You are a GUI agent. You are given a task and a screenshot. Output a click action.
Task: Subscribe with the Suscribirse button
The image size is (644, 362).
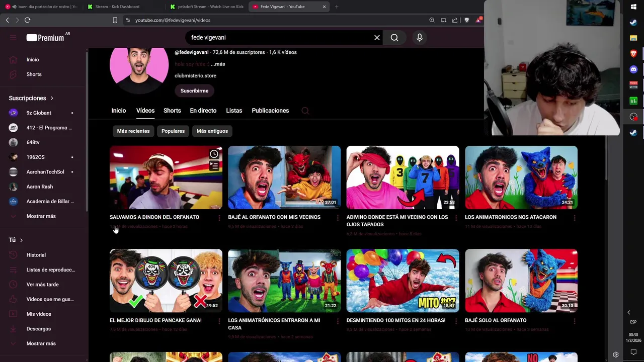point(194,91)
